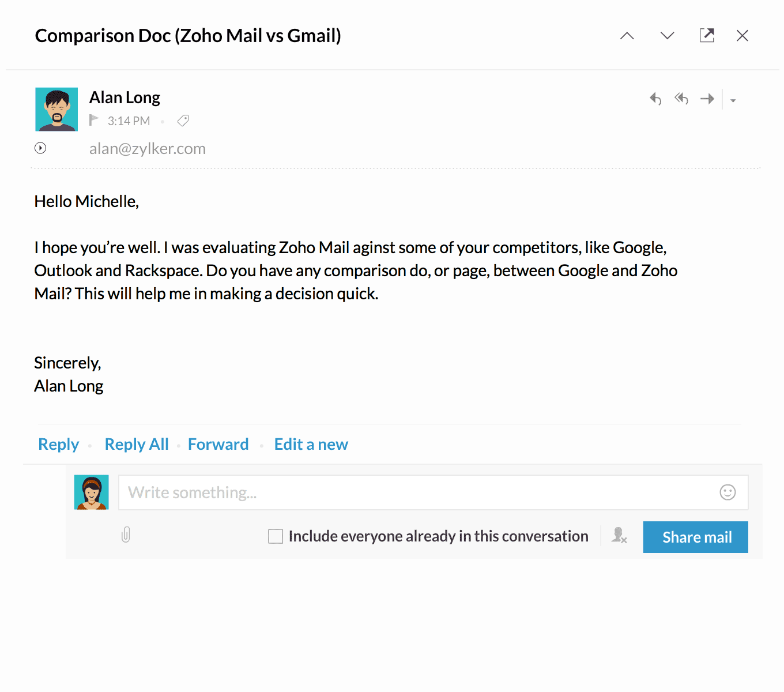Click the forward arrow icon
The height and width of the screenshot is (692, 784).
[x=707, y=99]
